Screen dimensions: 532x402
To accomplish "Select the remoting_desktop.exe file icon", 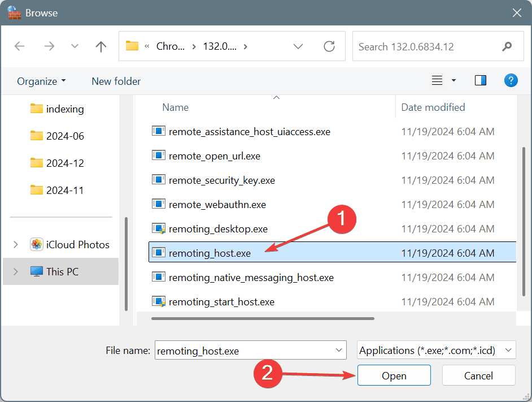I will 158,228.
